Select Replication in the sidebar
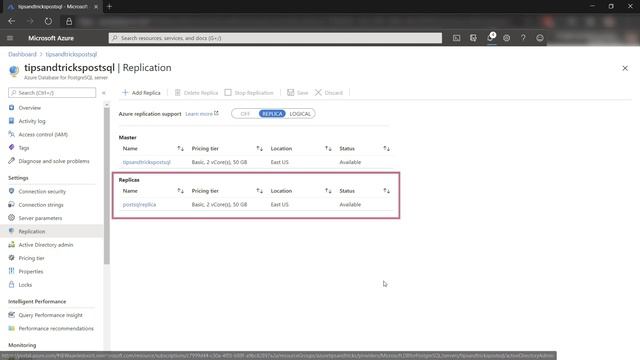The image size is (640, 360). [x=31, y=231]
